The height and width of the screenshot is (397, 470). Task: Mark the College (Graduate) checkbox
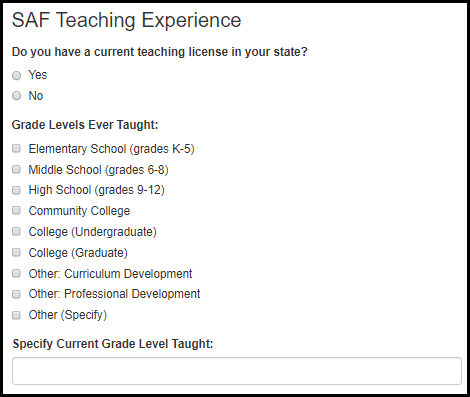click(16, 253)
